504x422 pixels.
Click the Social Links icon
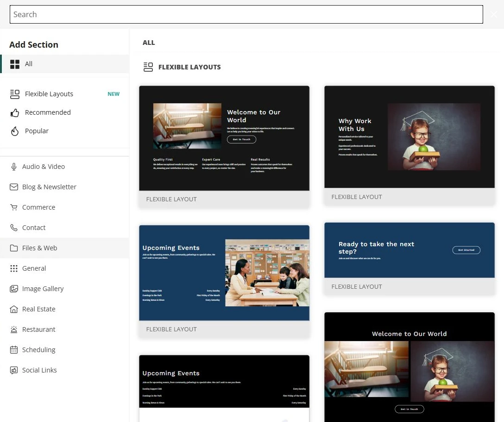point(14,370)
